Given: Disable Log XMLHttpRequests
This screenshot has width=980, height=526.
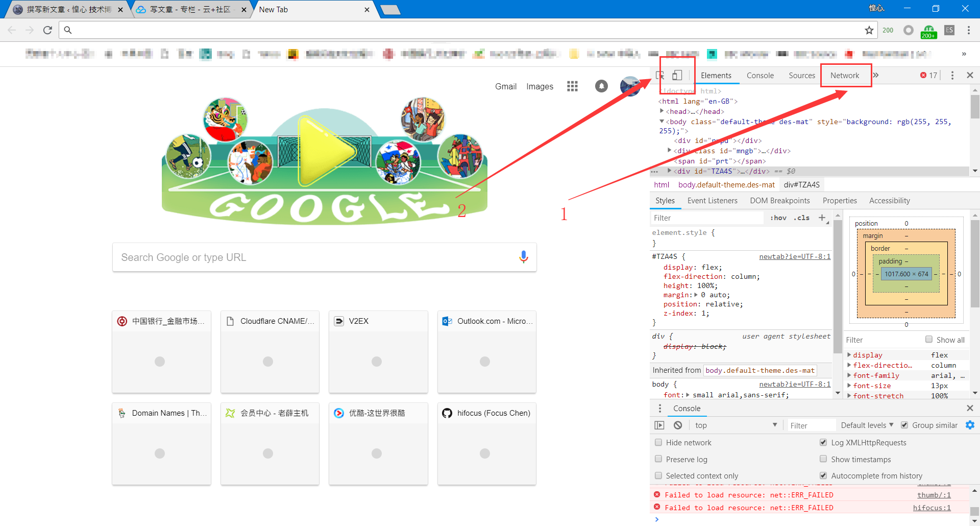Looking at the screenshot, I should [x=823, y=442].
